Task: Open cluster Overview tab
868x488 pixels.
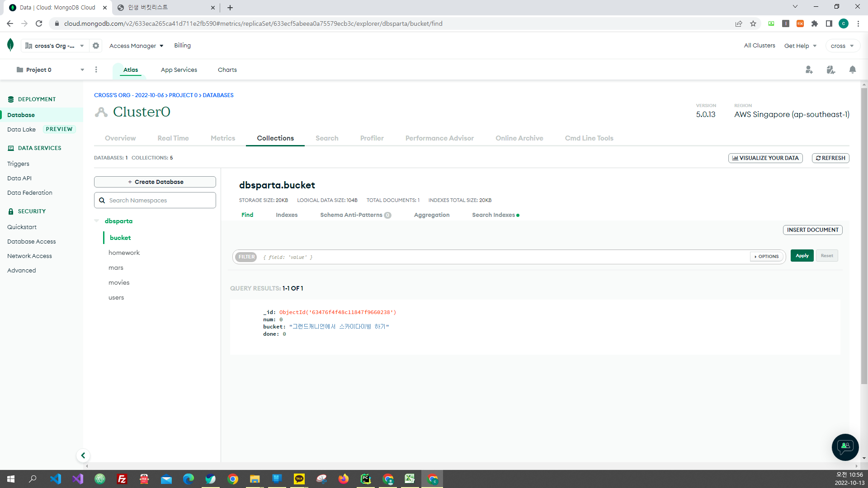Action: pos(120,138)
